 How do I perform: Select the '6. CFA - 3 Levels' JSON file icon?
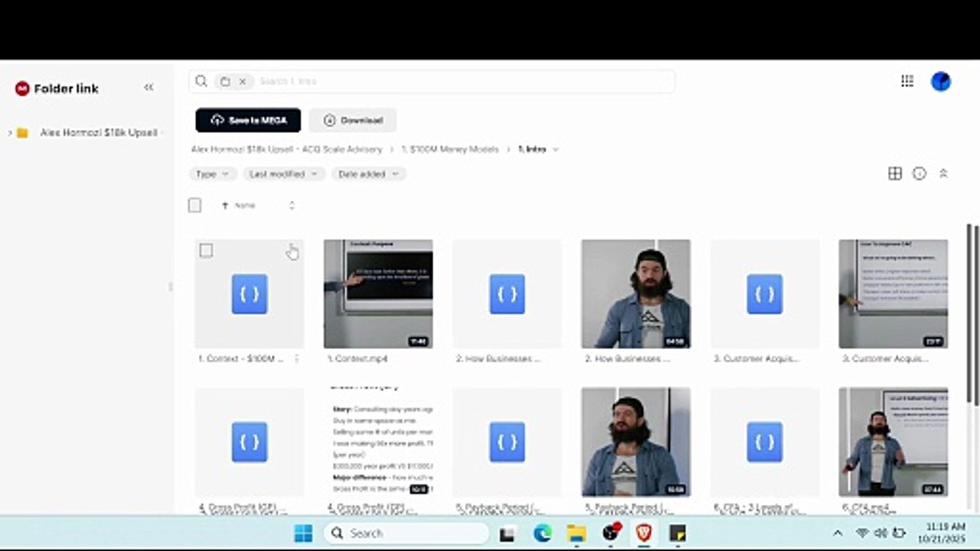coord(765,442)
